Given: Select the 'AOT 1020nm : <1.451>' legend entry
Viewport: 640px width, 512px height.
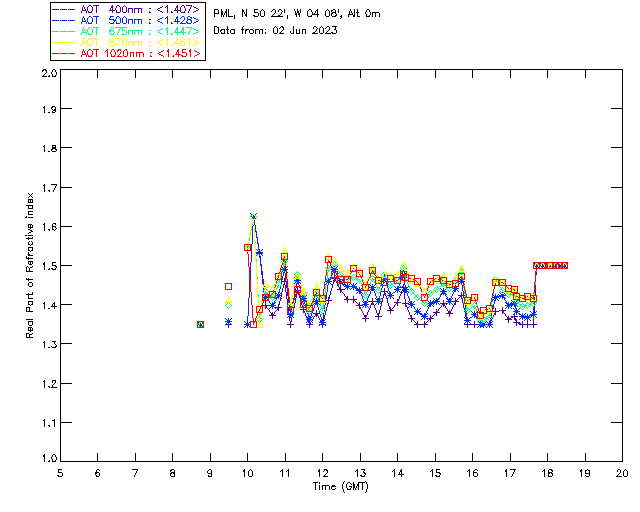Looking at the screenshot, I should (x=126, y=53).
